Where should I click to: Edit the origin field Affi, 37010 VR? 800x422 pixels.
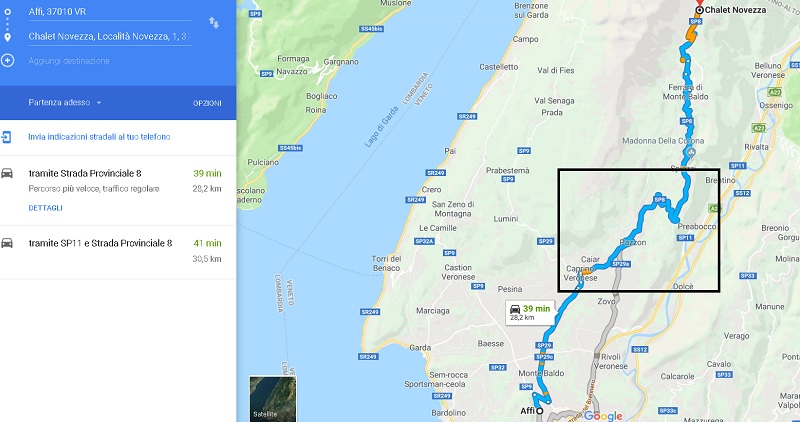(x=110, y=12)
